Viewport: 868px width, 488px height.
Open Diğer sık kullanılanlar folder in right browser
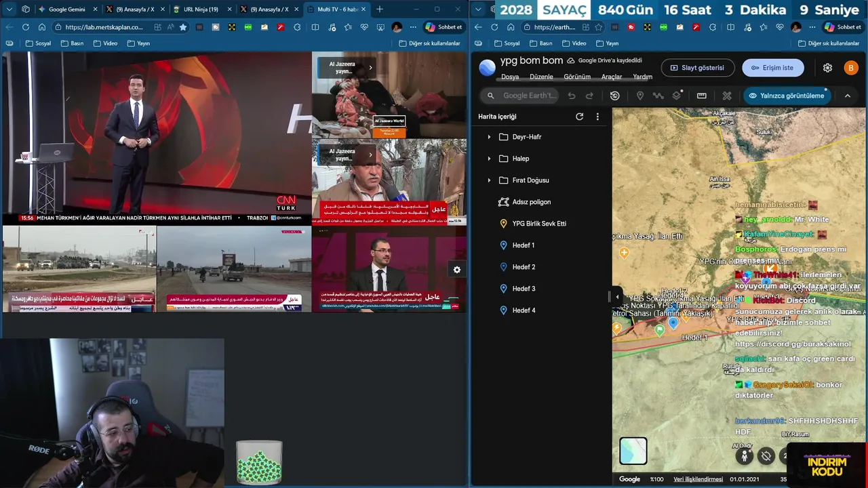[828, 43]
